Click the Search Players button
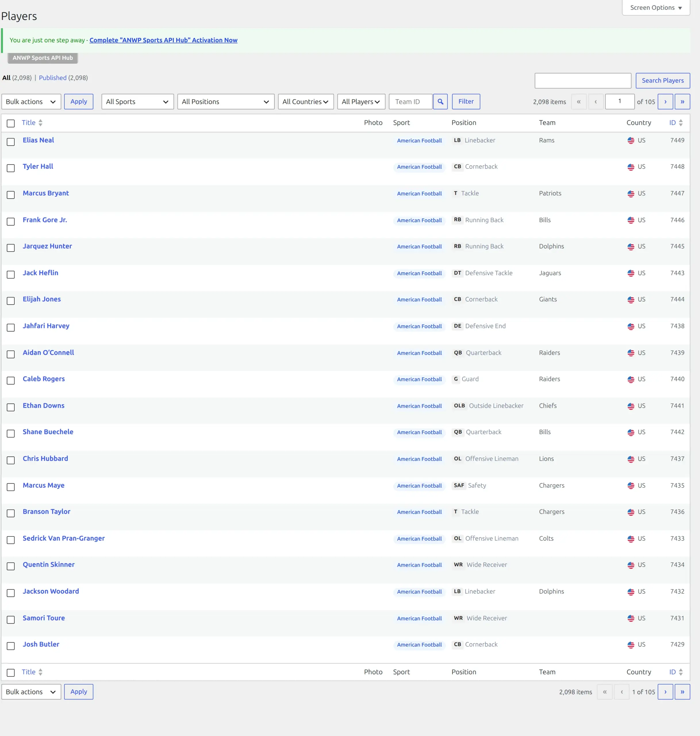The image size is (700, 736). [x=663, y=80]
